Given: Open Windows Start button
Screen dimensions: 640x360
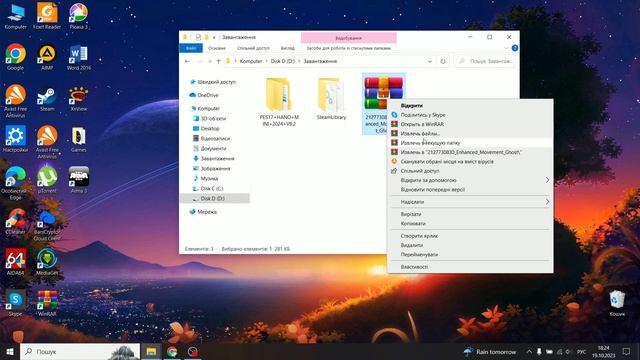Looking at the screenshot, I should (10, 351).
